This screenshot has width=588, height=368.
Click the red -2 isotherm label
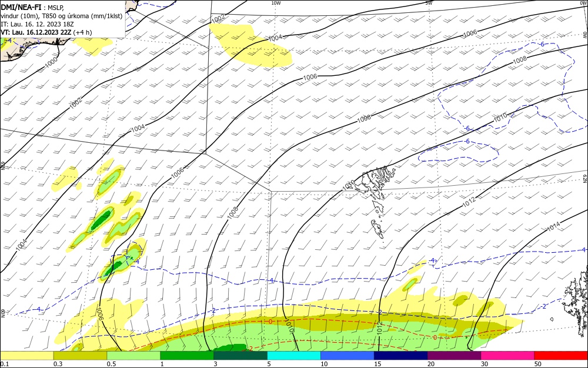coord(250,349)
